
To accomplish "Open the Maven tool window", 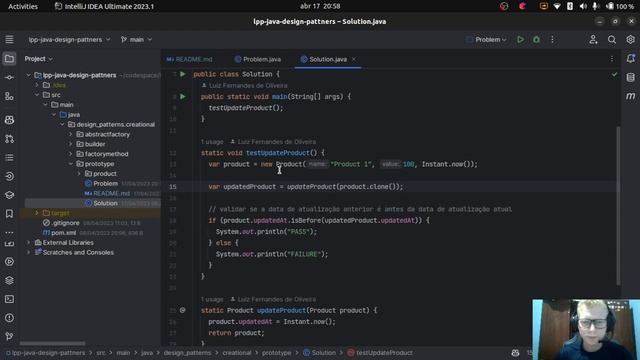I will [630, 96].
